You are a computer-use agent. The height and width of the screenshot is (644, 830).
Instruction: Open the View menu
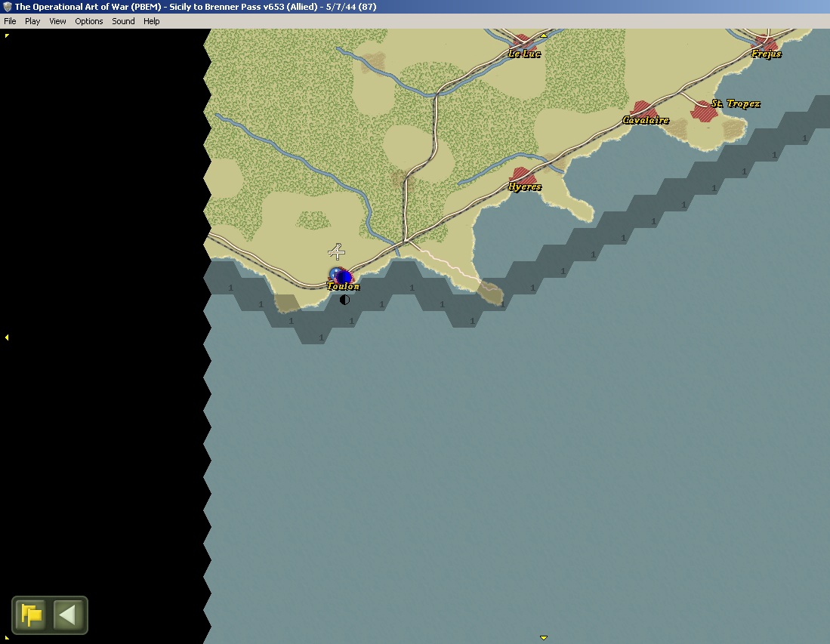coord(57,21)
